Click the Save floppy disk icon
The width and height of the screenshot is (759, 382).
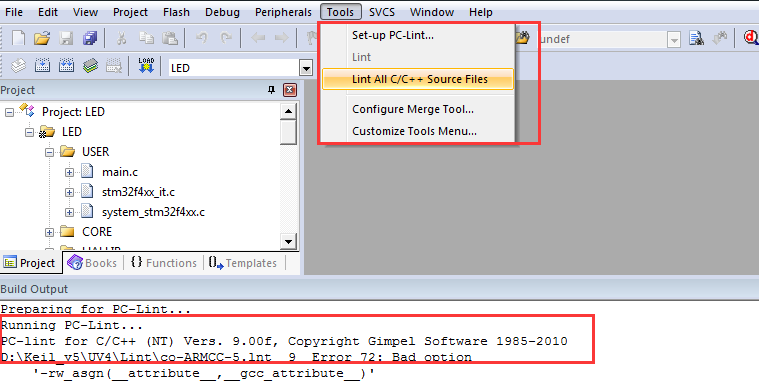click(x=66, y=38)
